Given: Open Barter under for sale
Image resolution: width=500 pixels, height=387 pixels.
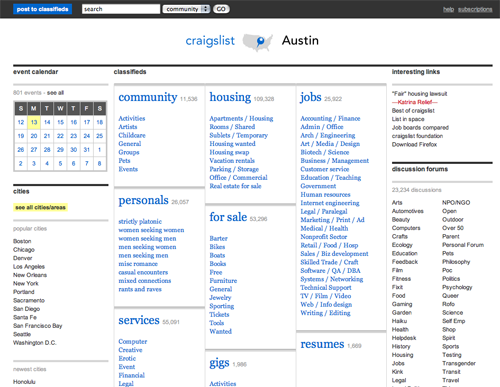Looking at the screenshot, I should point(219,239).
